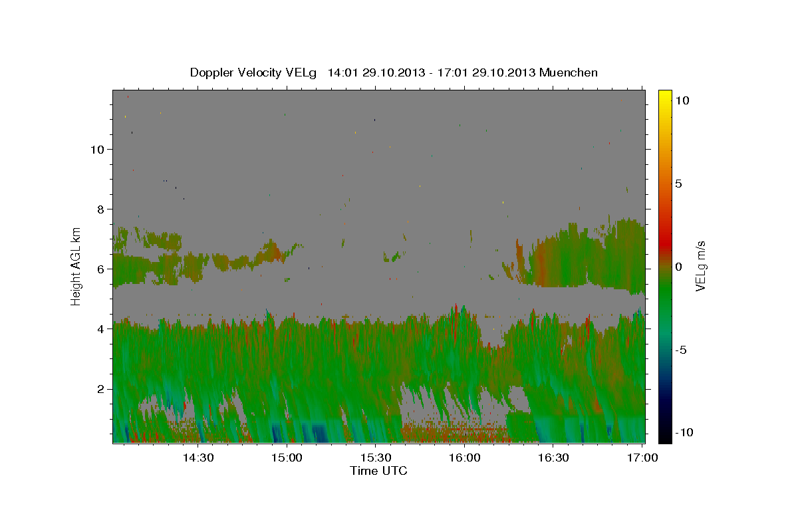798x532 pixels.
Task: Click the 'Muenchen' location label in title
Action: click(x=569, y=72)
